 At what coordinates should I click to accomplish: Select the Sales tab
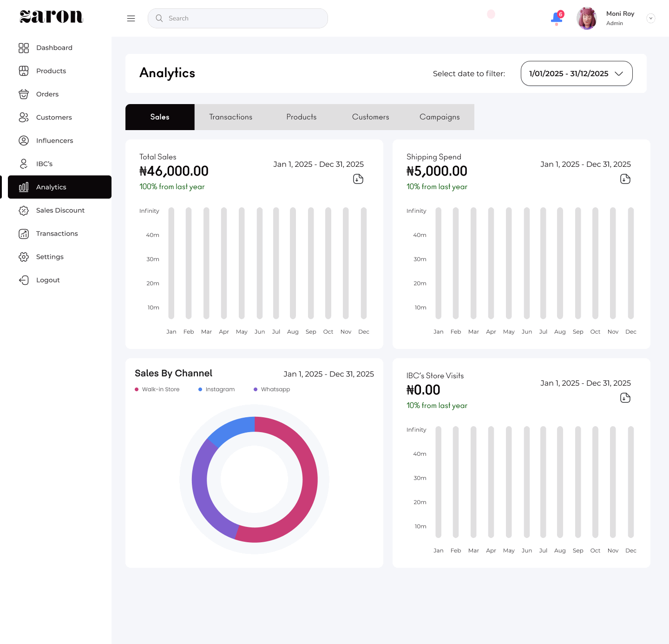(x=160, y=117)
